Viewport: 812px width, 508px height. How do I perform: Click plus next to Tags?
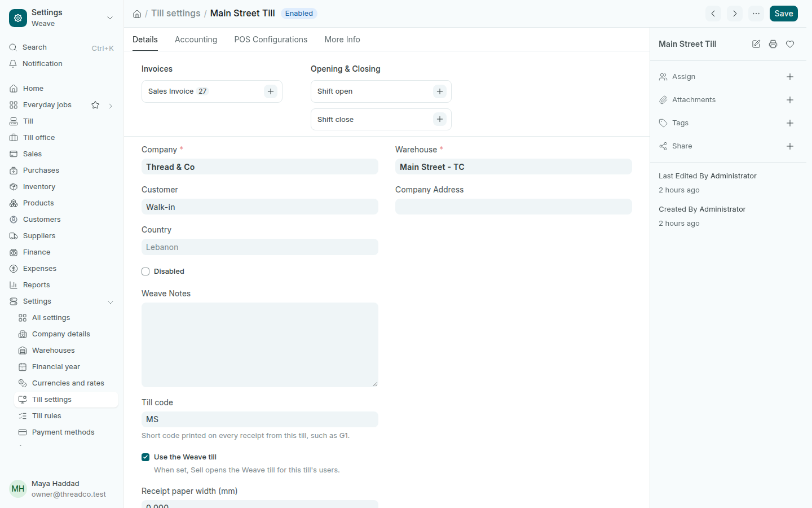790,123
